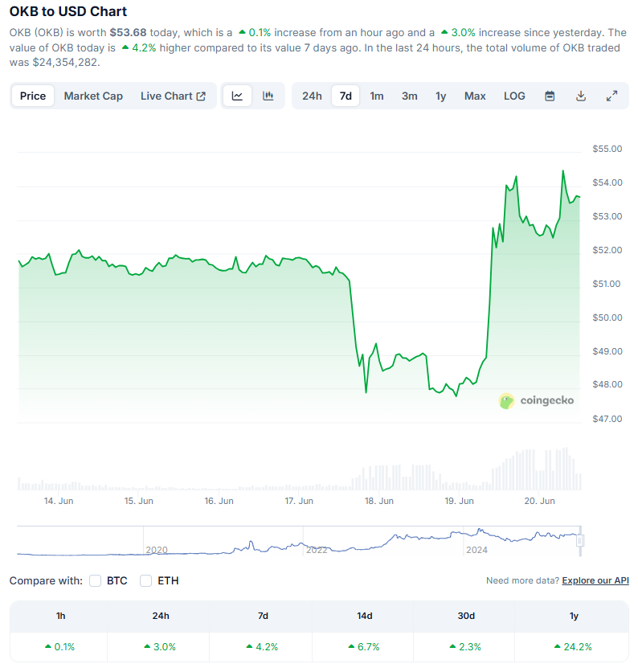Screen dimensions: 638x672
Task: Click the $52.00 price axis label
Action: (x=607, y=250)
